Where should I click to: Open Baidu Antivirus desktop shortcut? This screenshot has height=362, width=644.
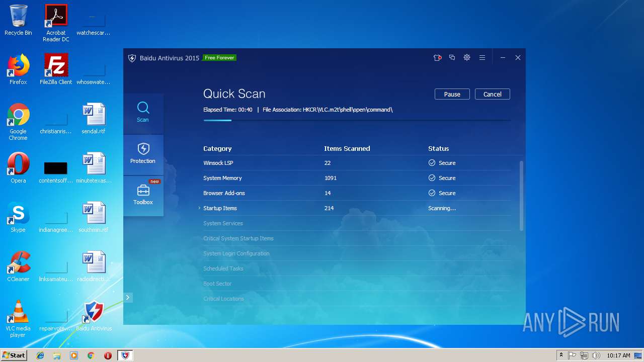pyautogui.click(x=94, y=316)
